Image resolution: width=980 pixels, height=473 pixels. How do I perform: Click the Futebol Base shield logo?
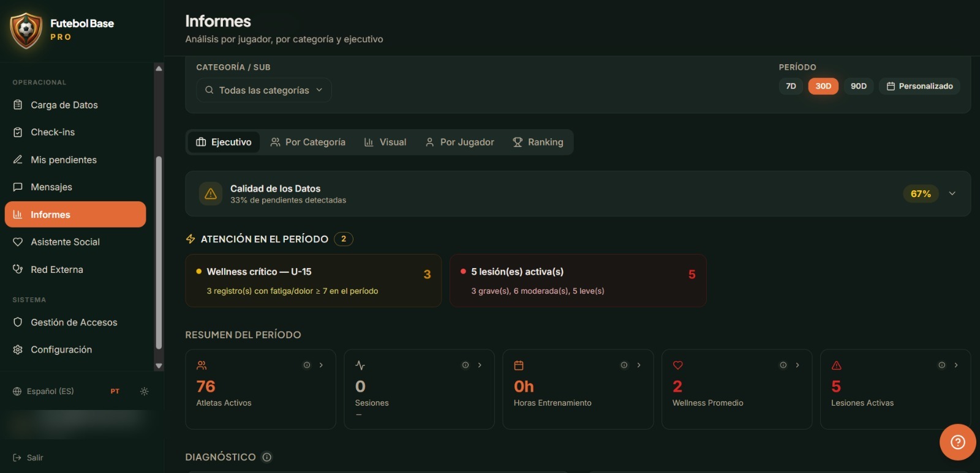[x=26, y=31]
